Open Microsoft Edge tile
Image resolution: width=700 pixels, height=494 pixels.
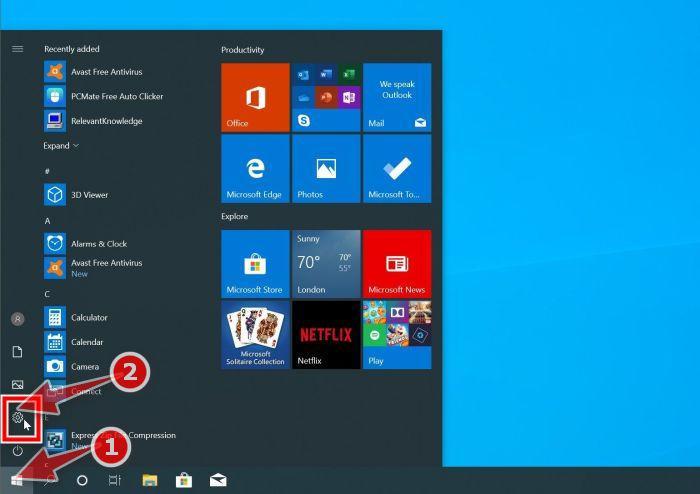255,169
